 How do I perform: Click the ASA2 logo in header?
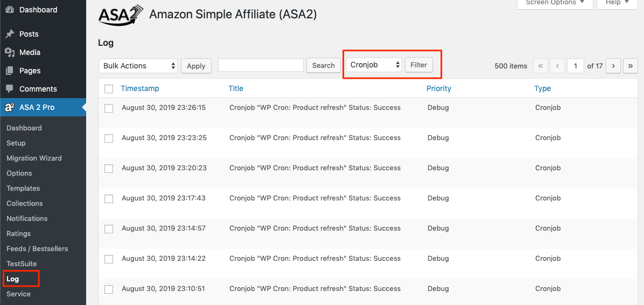pyautogui.click(x=121, y=15)
